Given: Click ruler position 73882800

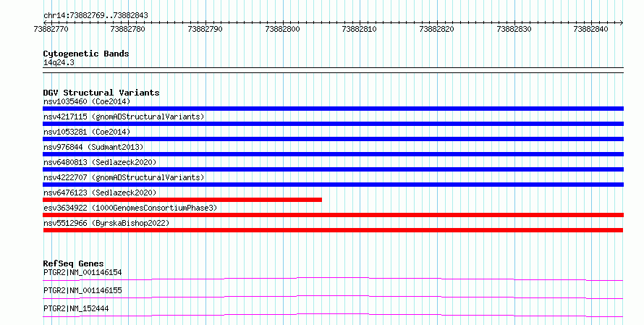Looking at the screenshot, I should coord(283,29).
